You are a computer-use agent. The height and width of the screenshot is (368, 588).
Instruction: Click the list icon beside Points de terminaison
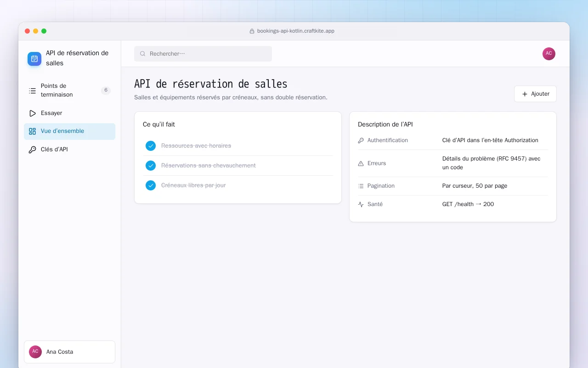(x=32, y=91)
